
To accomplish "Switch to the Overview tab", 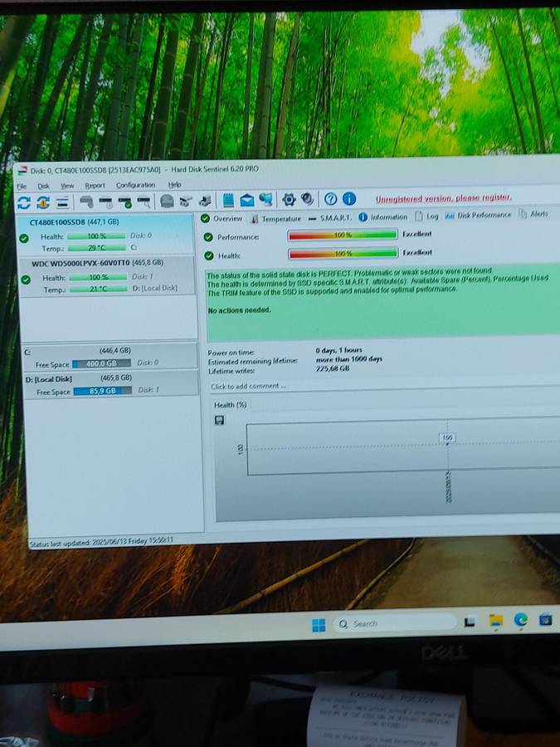I will point(222,218).
